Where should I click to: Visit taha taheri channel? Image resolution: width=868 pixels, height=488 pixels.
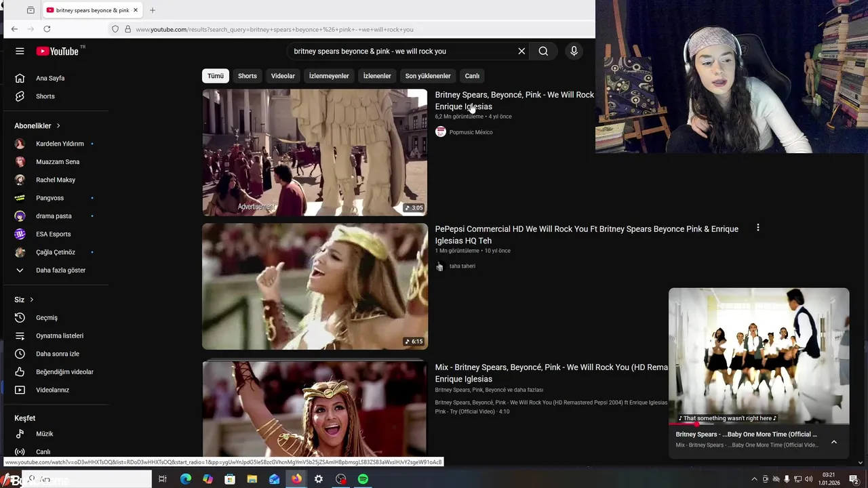(462, 266)
